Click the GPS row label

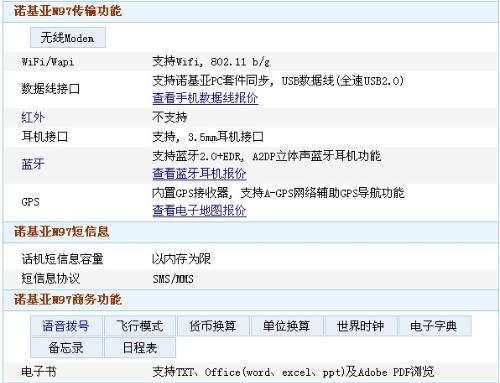(x=30, y=202)
